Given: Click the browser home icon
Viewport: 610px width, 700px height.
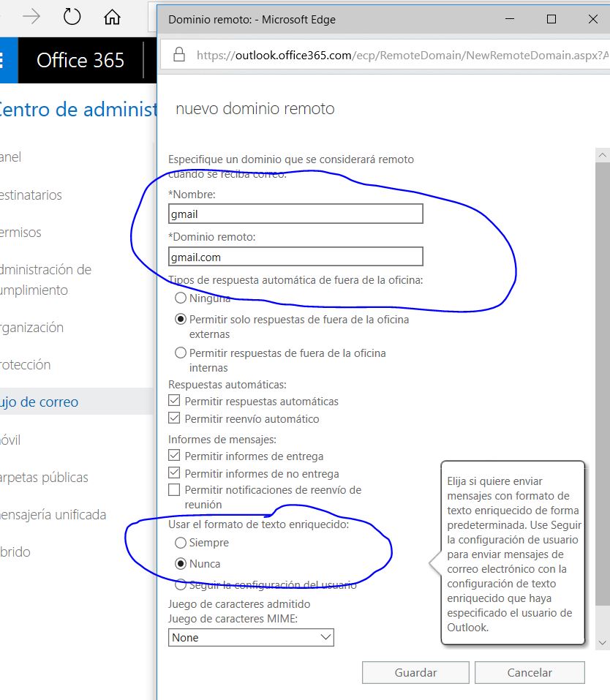Looking at the screenshot, I should [112, 17].
